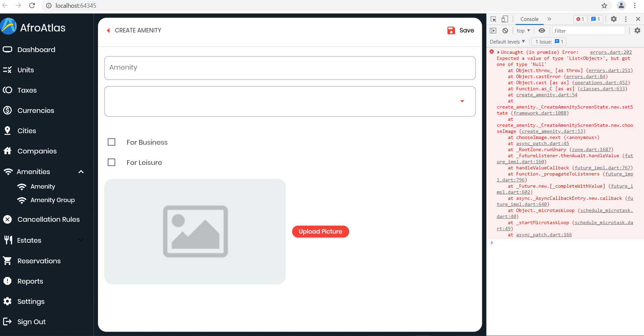This screenshot has width=644, height=336.
Task: Switch to the Console tab
Action: click(x=529, y=19)
